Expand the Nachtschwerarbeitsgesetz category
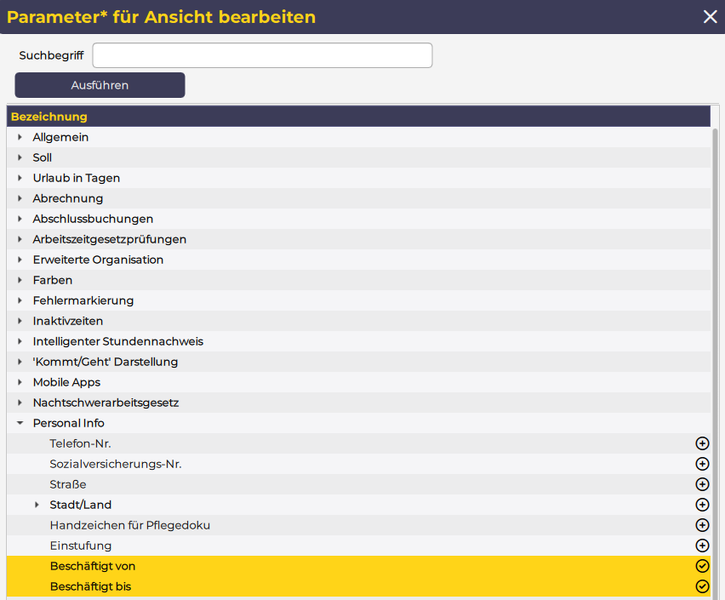Image resolution: width=725 pixels, height=600 pixels. point(20,403)
